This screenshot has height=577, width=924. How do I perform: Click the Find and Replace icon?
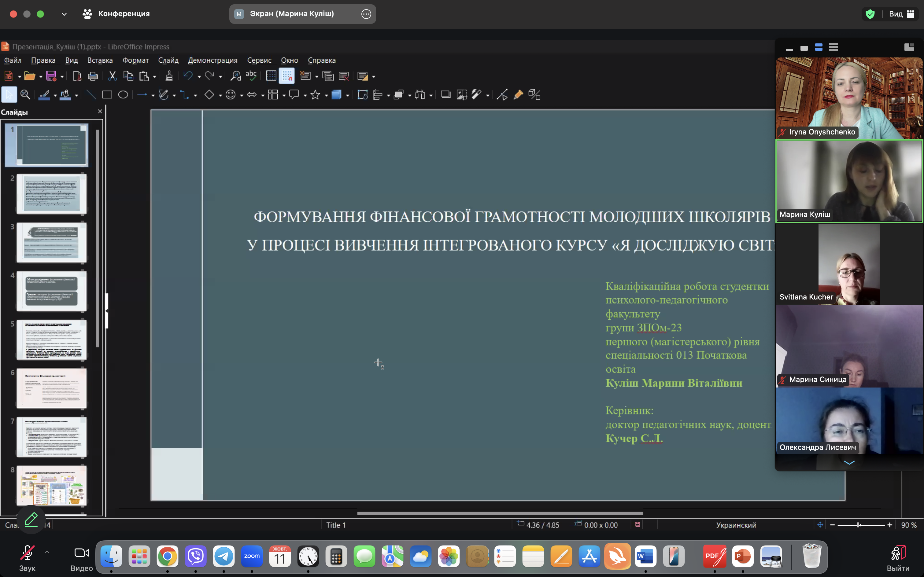(235, 76)
